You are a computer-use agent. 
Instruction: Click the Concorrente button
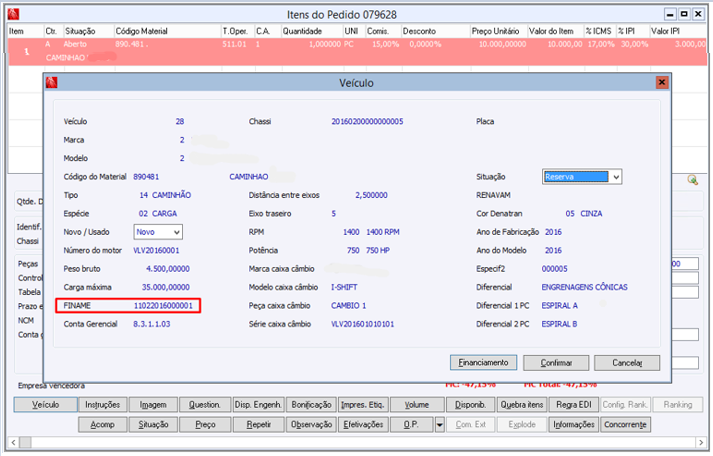pos(625,425)
